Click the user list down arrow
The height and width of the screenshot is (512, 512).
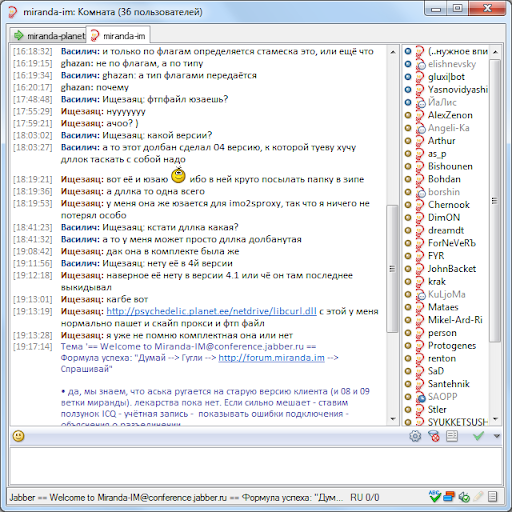(x=495, y=419)
